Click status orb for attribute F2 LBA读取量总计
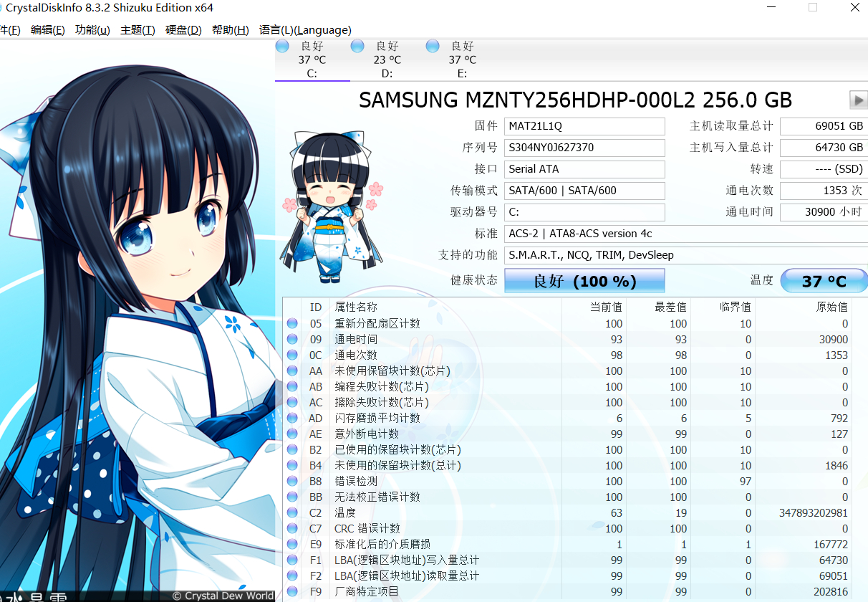 (292, 576)
